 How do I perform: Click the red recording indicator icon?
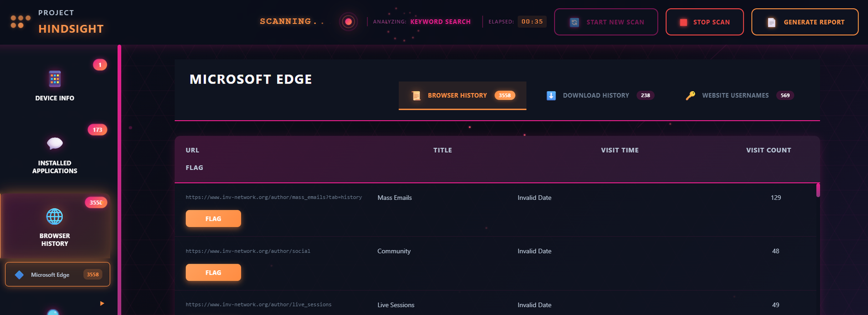point(348,22)
